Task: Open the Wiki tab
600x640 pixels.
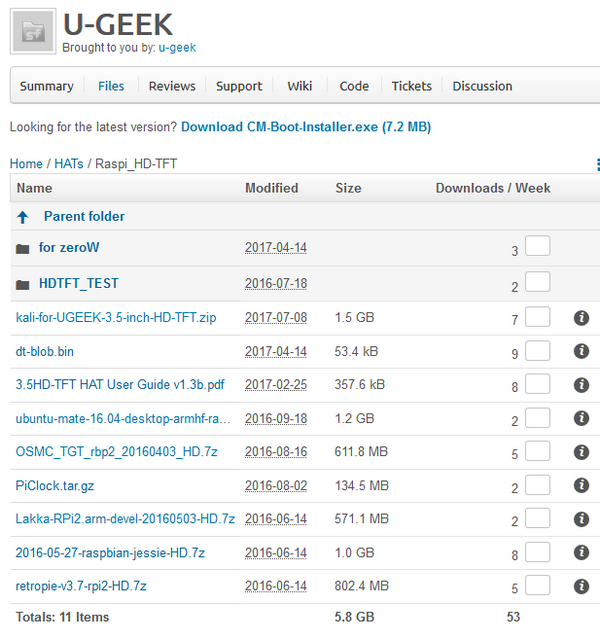Action: click(x=300, y=86)
